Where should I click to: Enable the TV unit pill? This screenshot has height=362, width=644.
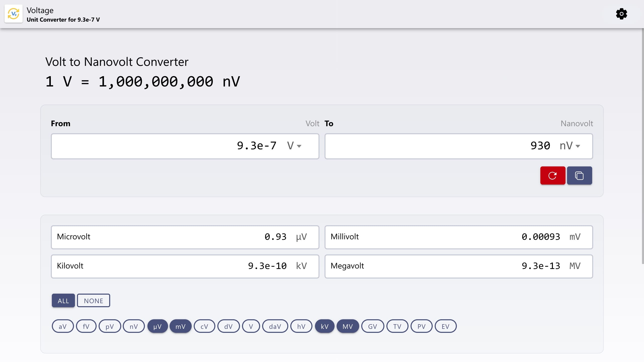tap(397, 326)
